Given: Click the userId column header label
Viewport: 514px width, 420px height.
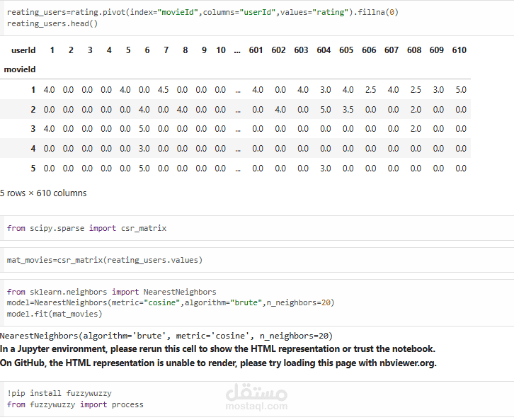Looking at the screenshot, I should pyautogui.click(x=23, y=50).
